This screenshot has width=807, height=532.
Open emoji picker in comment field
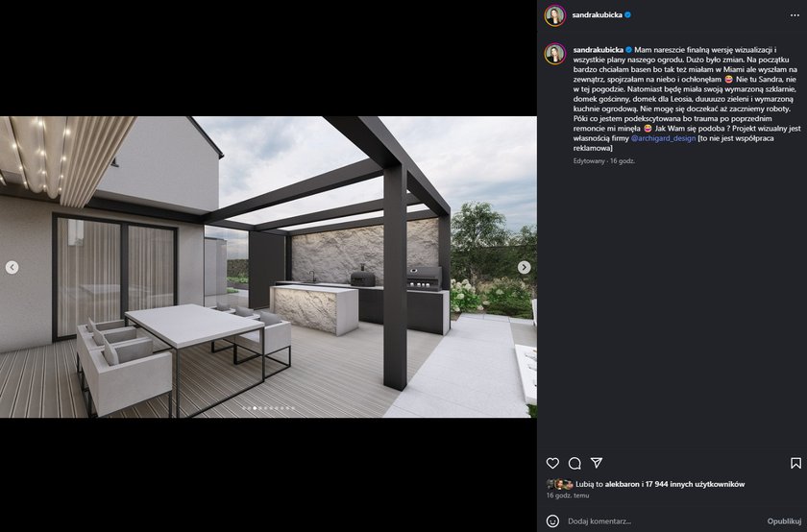pos(552,521)
